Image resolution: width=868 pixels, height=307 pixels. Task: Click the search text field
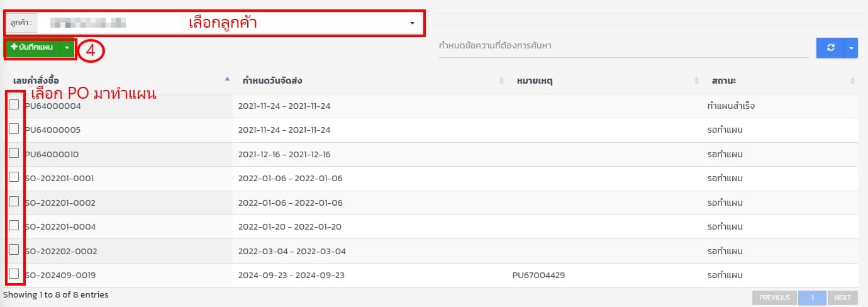point(623,46)
